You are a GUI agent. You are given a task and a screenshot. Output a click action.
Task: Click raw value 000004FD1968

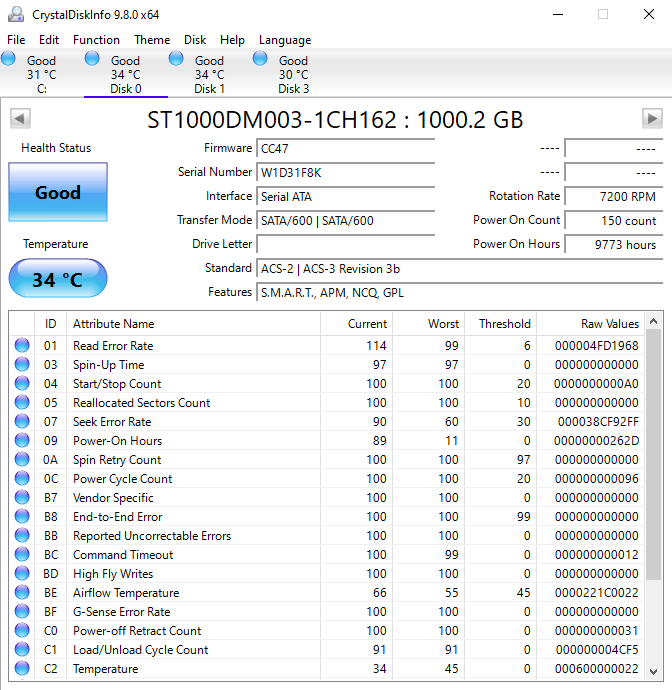point(596,345)
